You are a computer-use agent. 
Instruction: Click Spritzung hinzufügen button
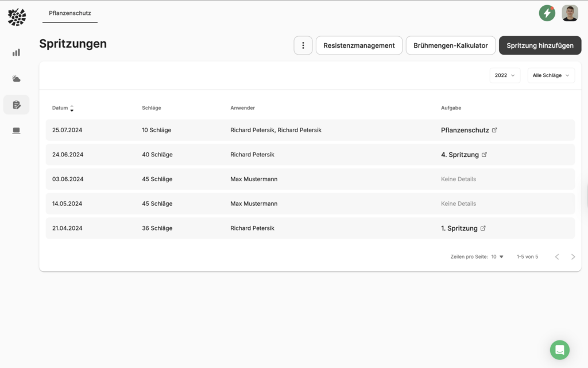tap(540, 45)
